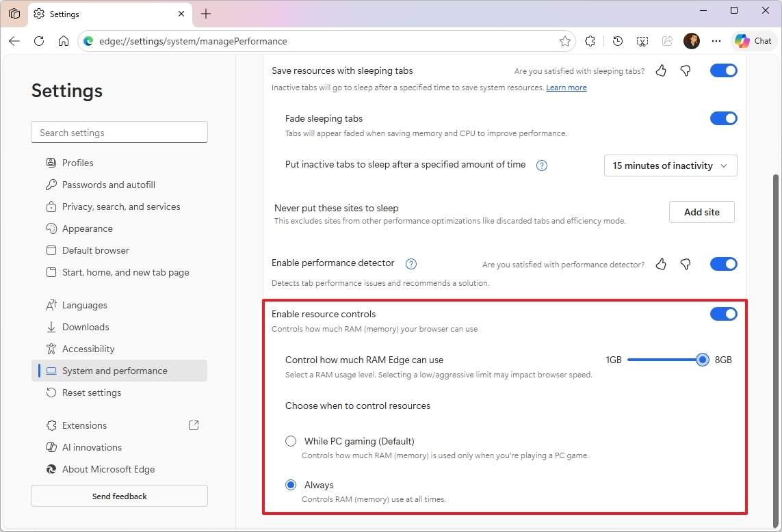Click the Send feedback button
This screenshot has height=532, width=782.
tap(119, 496)
